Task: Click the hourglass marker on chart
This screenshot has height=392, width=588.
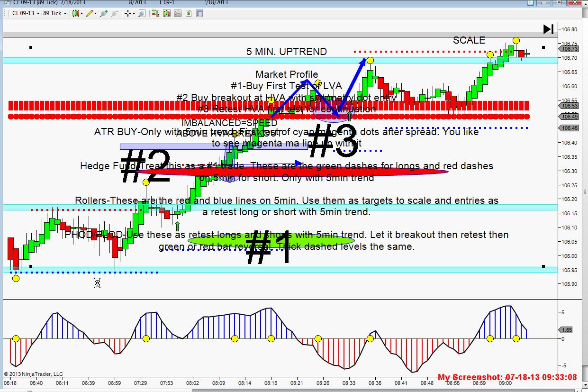Action: [97, 283]
